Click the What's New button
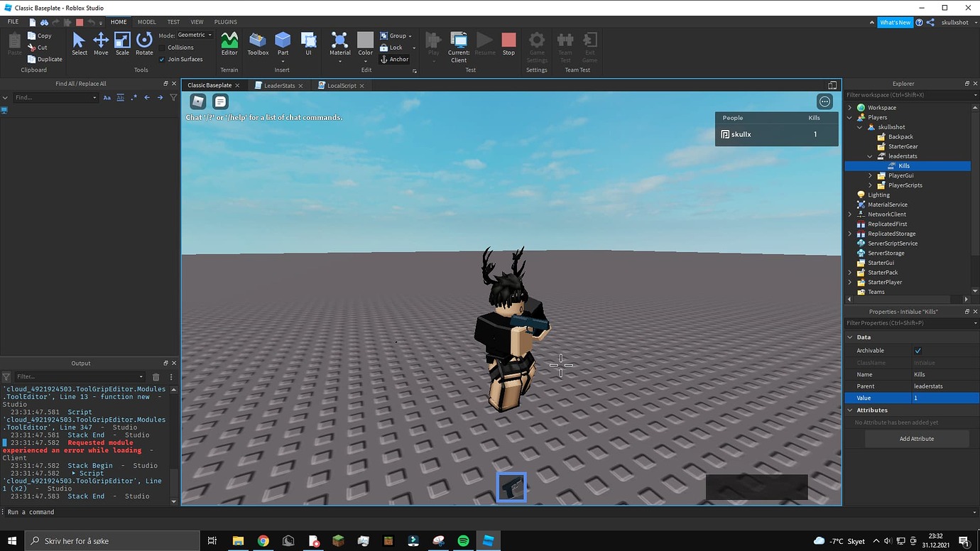The image size is (980, 551). tap(895, 23)
